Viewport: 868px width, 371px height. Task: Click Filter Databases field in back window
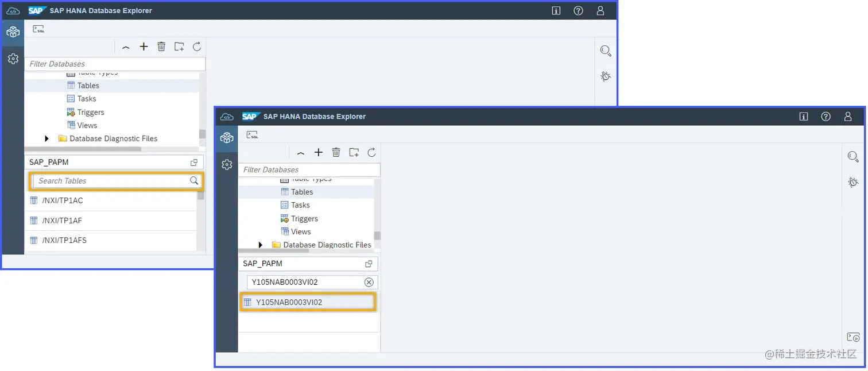point(115,64)
